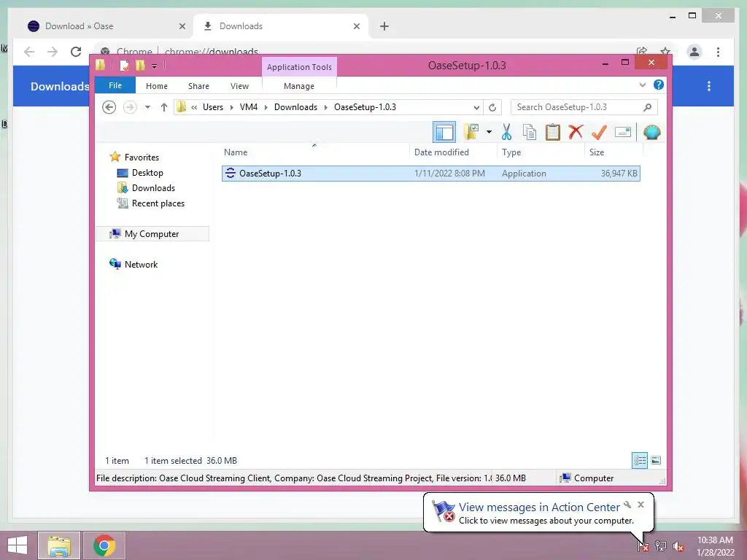
Task: Click the folder system icon in the title bar
Action: [101, 65]
